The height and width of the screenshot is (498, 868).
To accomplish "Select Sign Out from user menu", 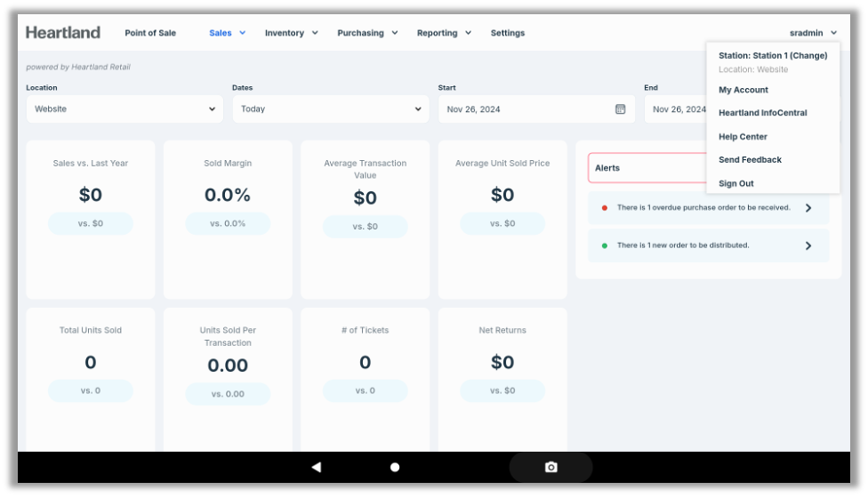I will pyautogui.click(x=735, y=183).
